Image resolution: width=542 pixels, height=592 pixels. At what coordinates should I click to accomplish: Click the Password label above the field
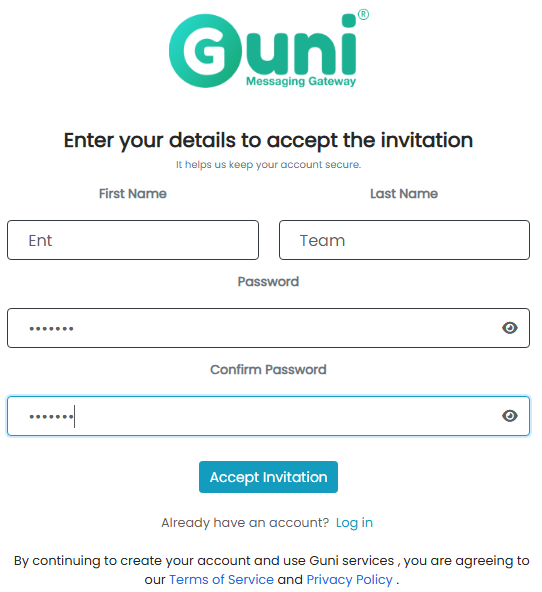(x=268, y=282)
